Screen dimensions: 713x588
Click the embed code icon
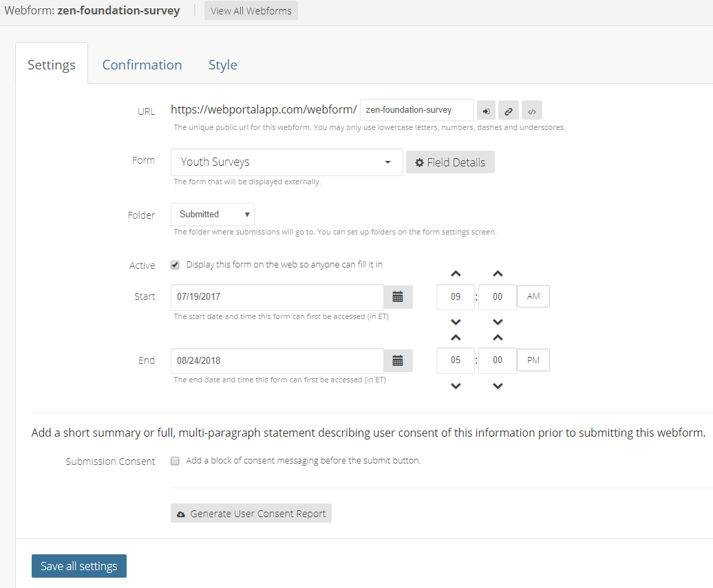[531, 110]
